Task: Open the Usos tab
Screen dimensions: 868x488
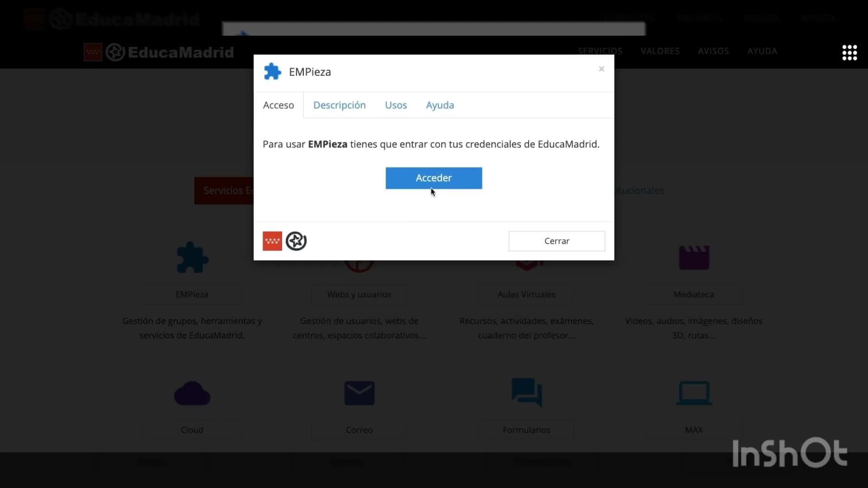Action: coord(396,105)
